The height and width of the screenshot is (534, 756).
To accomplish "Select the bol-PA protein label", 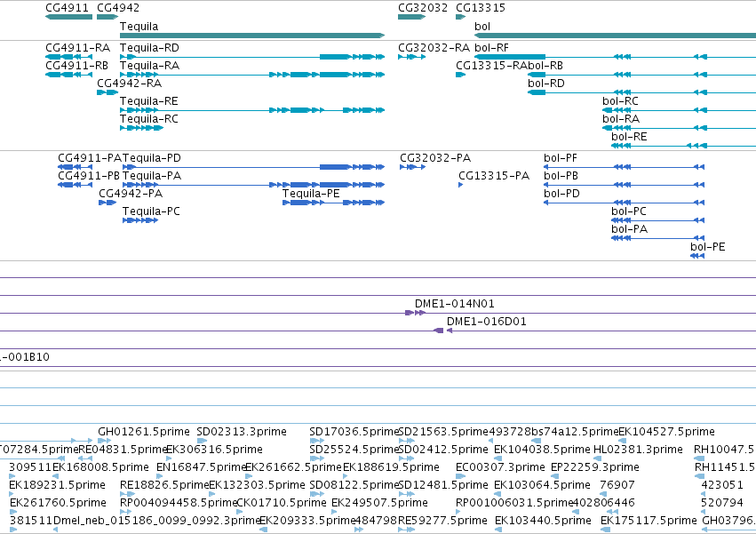I will coord(629,229).
